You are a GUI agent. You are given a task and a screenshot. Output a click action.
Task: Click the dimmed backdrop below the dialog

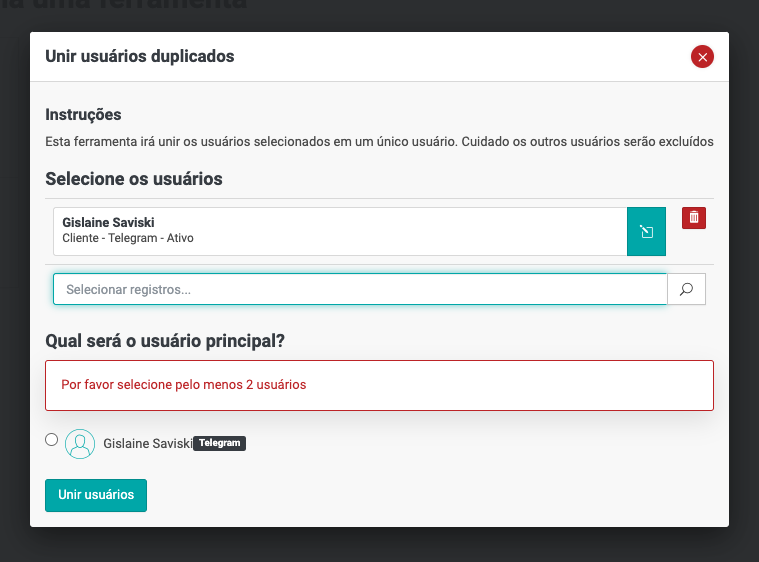point(380,546)
